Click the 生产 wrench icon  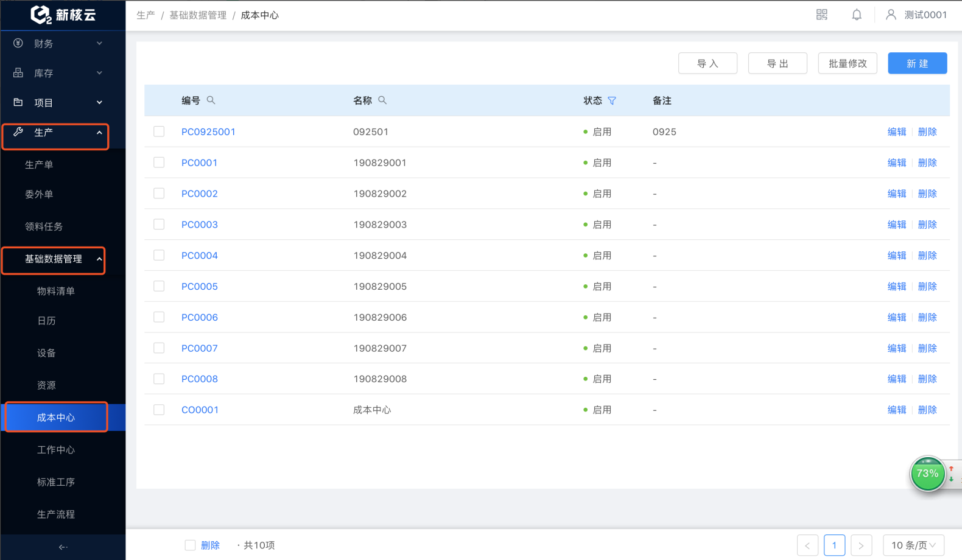click(x=18, y=132)
